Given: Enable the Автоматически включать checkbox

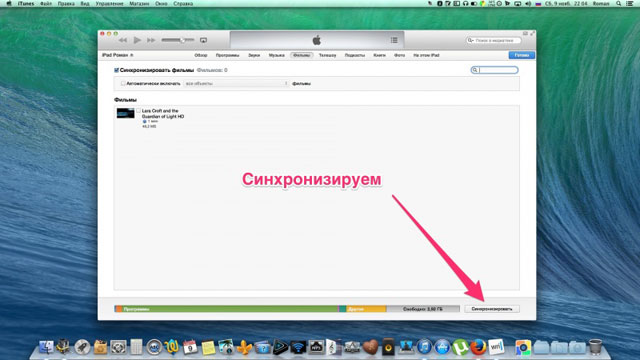Looking at the screenshot, I should pyautogui.click(x=123, y=83).
